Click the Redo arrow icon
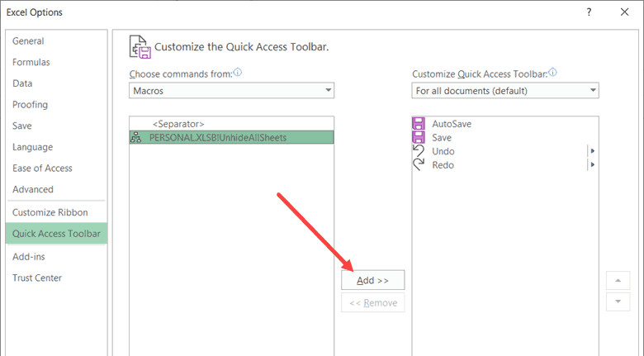 [x=419, y=165]
